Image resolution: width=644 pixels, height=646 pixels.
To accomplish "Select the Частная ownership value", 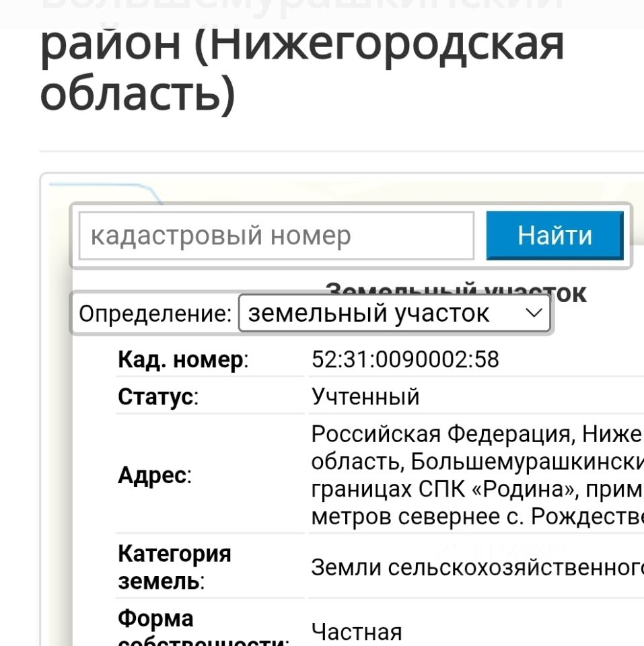I will click(357, 632).
